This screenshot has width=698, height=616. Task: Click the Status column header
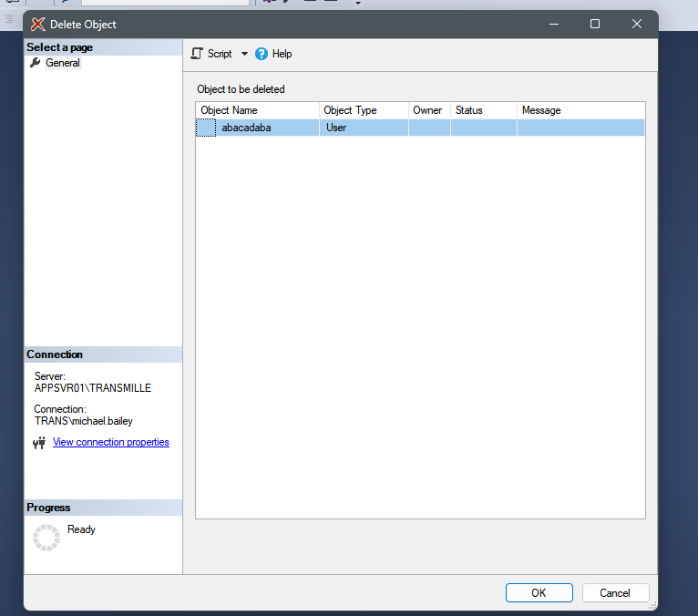[484, 110]
